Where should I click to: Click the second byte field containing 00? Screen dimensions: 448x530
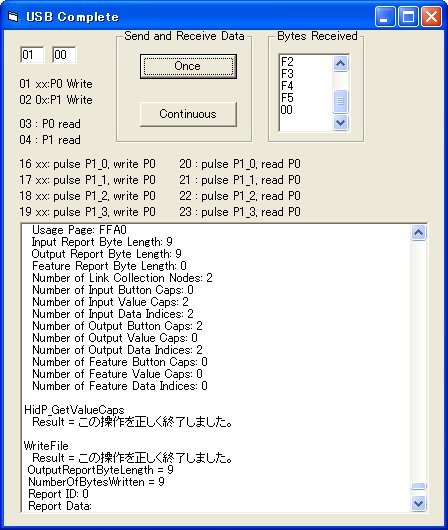64,55
